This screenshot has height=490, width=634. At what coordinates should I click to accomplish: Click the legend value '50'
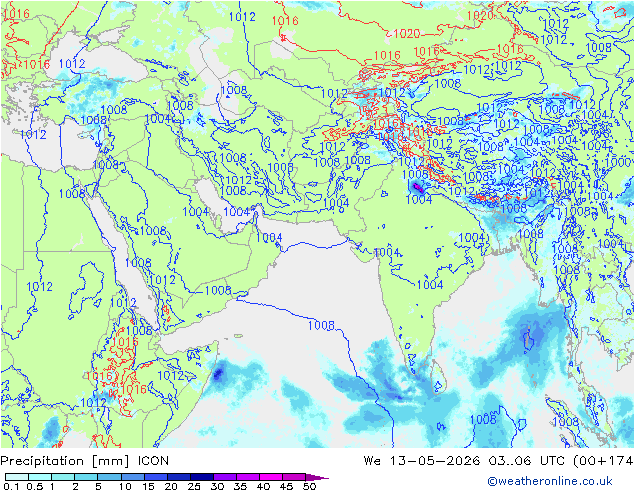point(310,486)
